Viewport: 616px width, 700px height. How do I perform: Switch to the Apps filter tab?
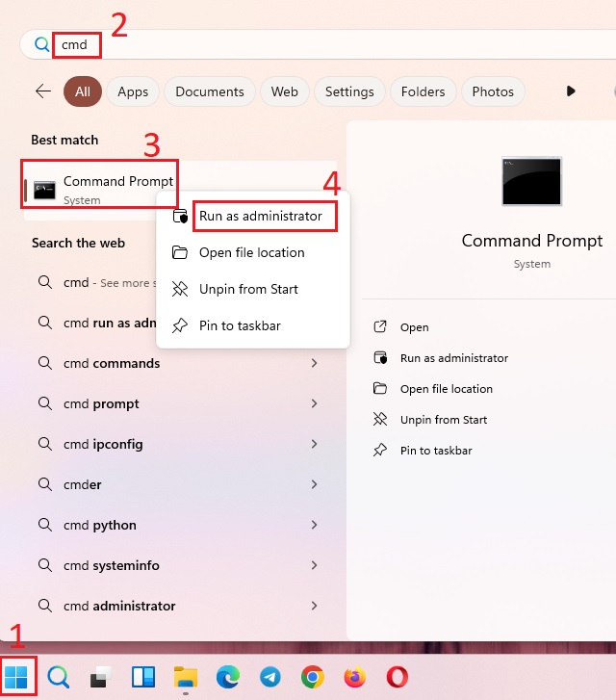(133, 91)
